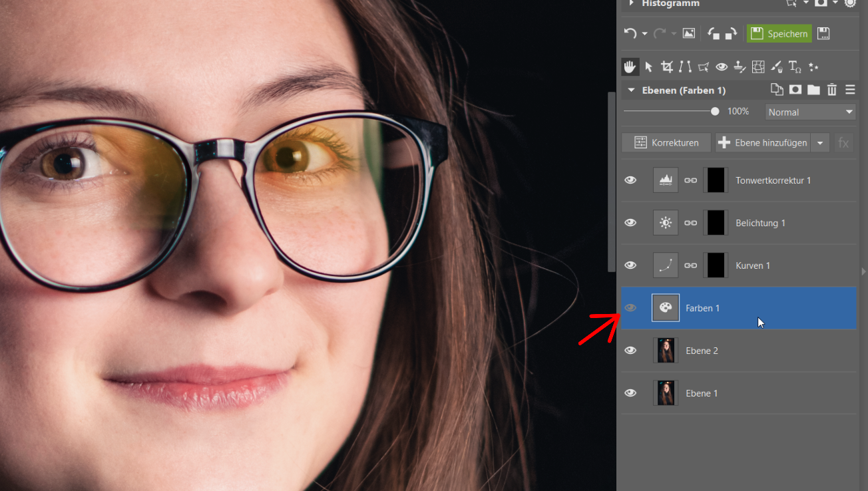Show the hidden Farben 1 layer
The height and width of the screenshot is (491, 868).
(x=630, y=308)
